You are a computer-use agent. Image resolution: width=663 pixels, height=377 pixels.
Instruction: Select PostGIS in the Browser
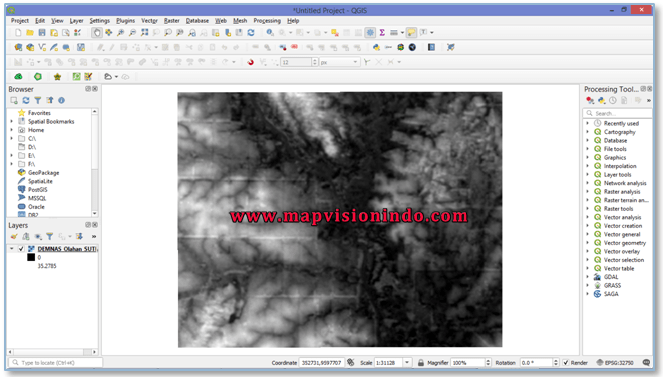(38, 189)
